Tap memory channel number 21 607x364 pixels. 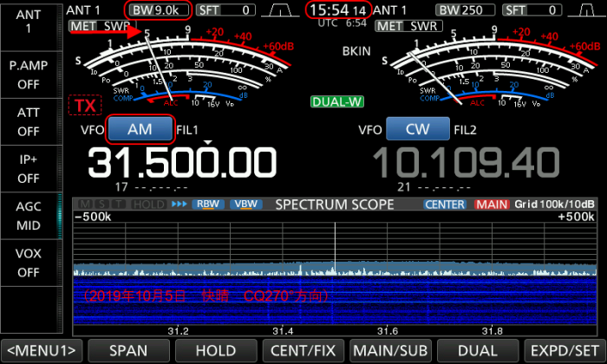point(404,187)
